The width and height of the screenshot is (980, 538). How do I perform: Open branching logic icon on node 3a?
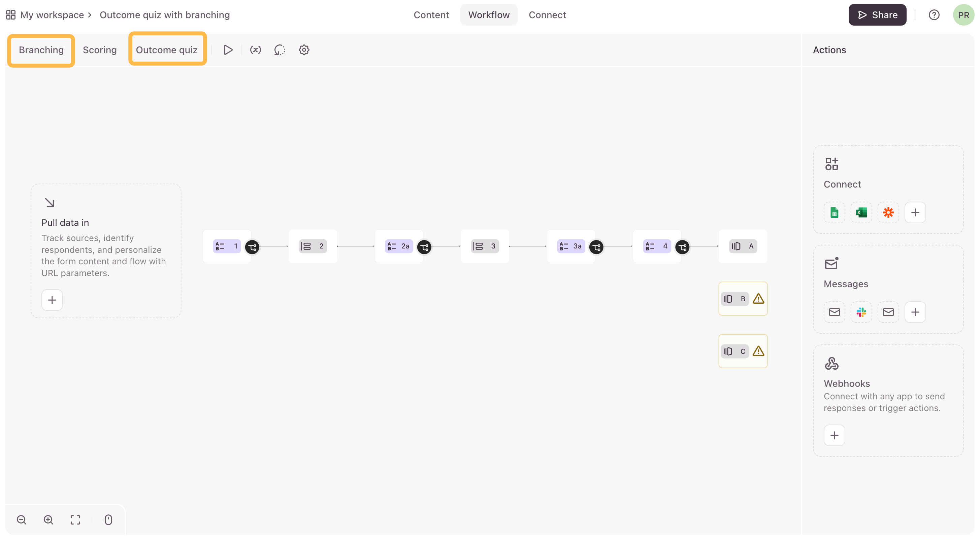[x=596, y=247]
